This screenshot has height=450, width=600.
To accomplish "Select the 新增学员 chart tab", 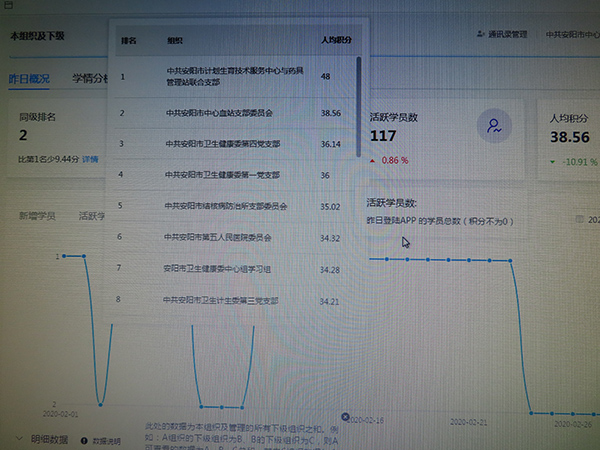I will pos(38,215).
